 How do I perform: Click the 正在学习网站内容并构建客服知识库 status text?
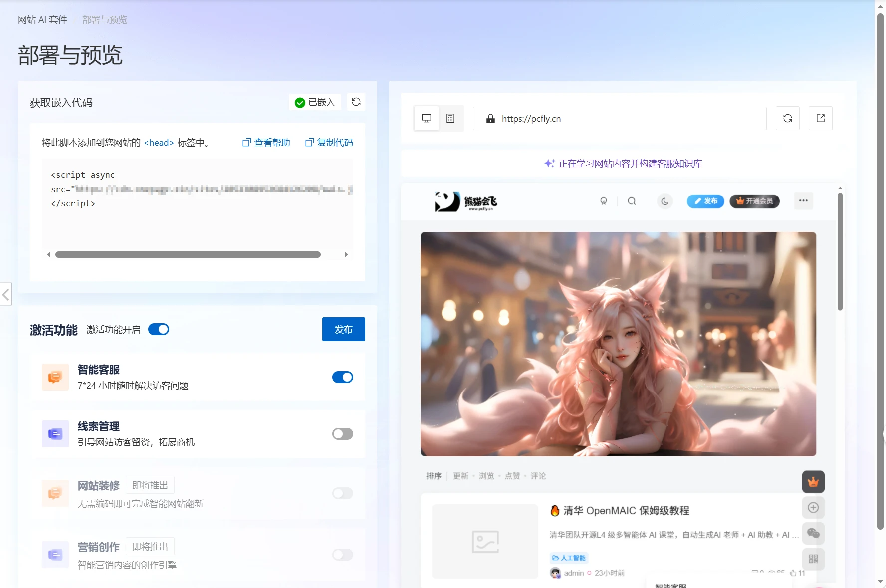pyautogui.click(x=630, y=164)
